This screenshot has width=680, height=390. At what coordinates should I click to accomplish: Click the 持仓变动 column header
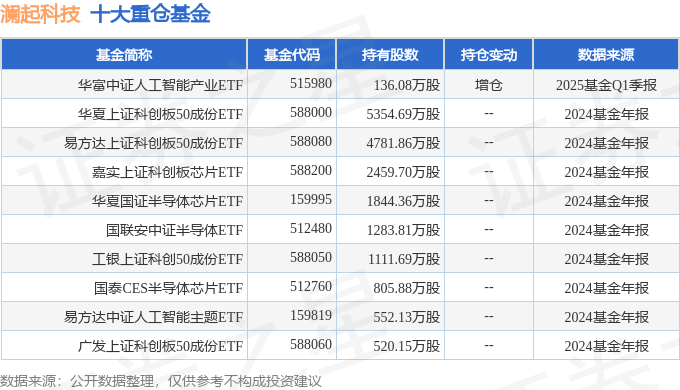click(489, 55)
